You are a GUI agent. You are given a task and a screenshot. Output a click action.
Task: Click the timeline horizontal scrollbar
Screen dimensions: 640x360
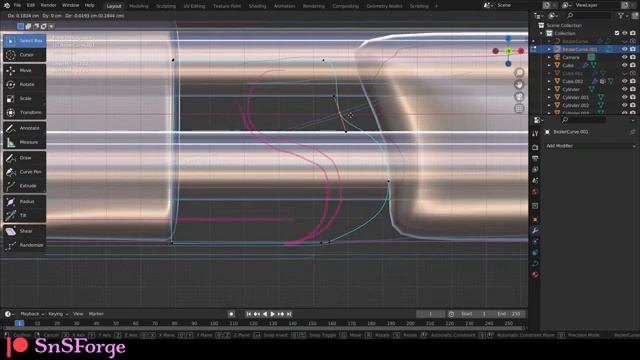coord(263,328)
